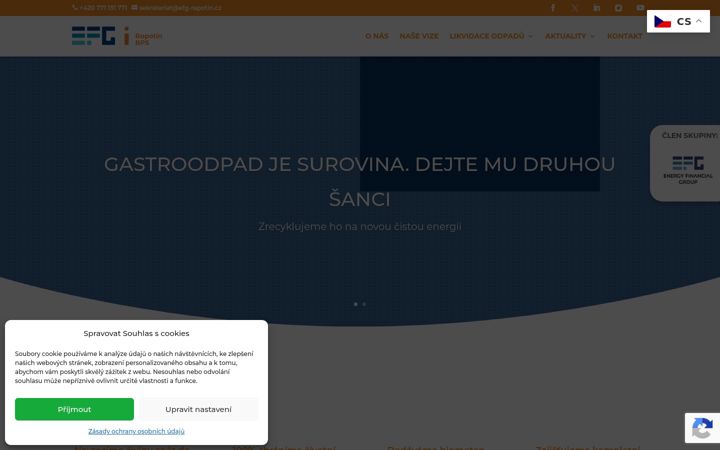Accept cookies with the Přijmout button
The width and height of the screenshot is (720, 450).
click(x=74, y=409)
